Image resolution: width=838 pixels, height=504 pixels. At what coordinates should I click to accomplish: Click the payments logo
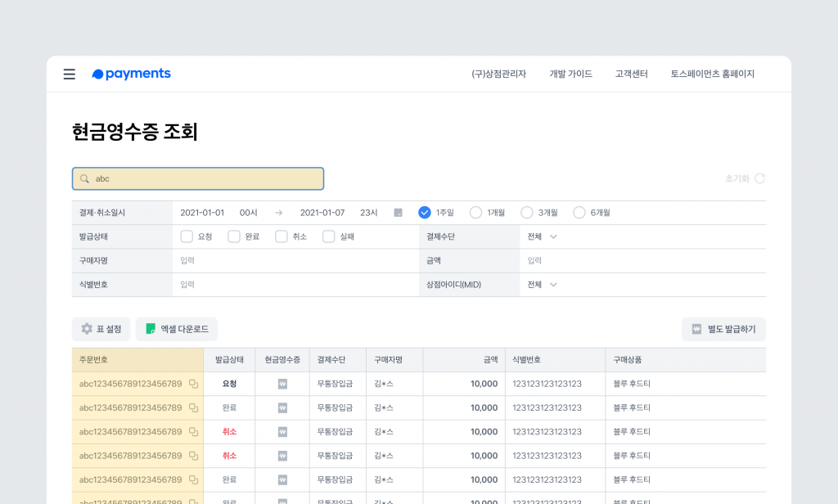tap(131, 74)
